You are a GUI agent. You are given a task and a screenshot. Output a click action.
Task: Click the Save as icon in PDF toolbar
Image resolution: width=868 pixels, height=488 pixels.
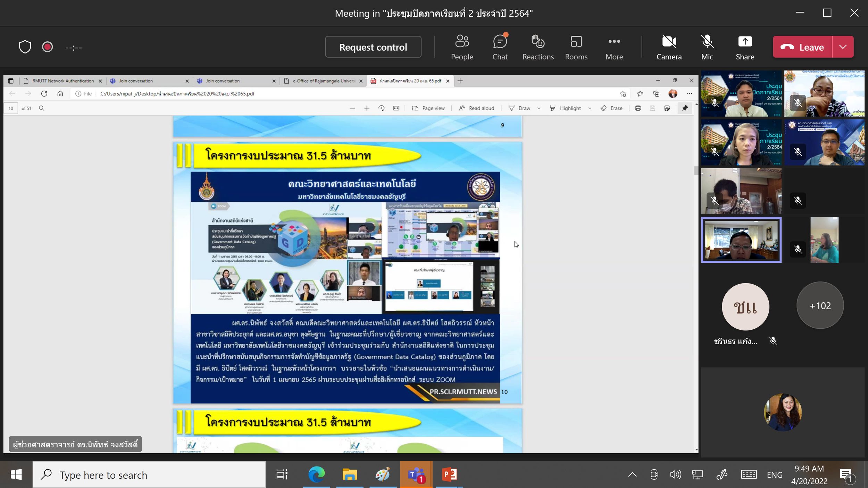[x=667, y=108]
